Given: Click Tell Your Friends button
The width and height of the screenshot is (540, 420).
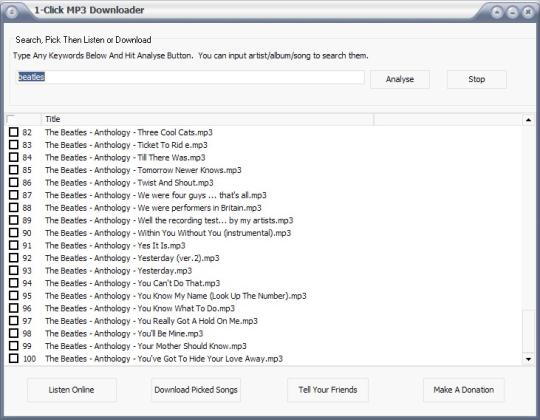Looking at the screenshot, I should click(328, 390).
